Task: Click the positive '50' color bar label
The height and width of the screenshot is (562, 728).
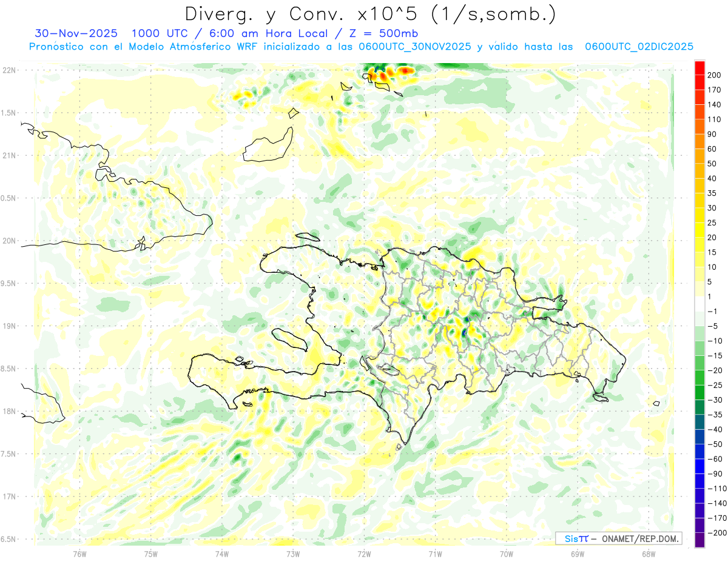Action: [x=713, y=164]
